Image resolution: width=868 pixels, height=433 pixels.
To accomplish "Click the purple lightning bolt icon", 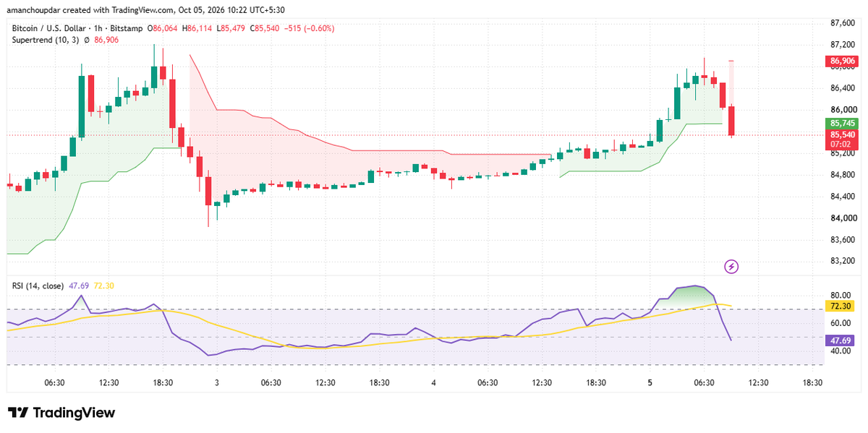I will (x=731, y=267).
